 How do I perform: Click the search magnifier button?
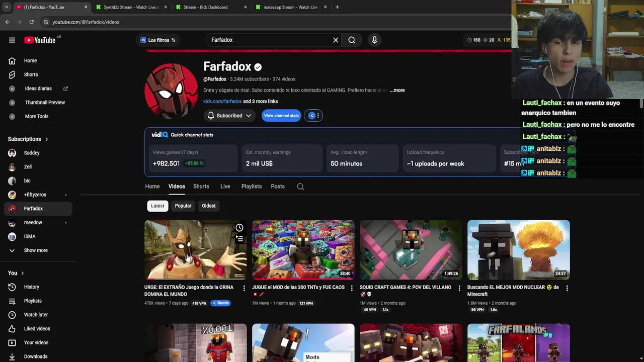click(352, 40)
